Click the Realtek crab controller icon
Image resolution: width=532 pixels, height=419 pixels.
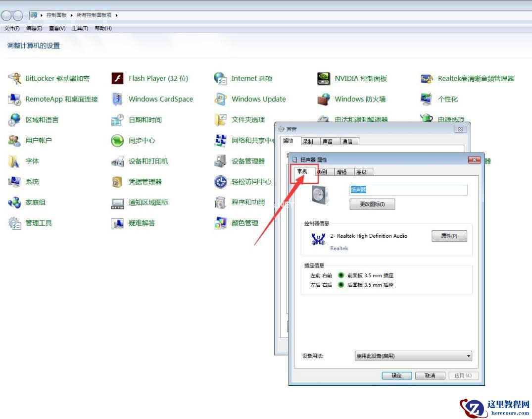tap(318, 239)
